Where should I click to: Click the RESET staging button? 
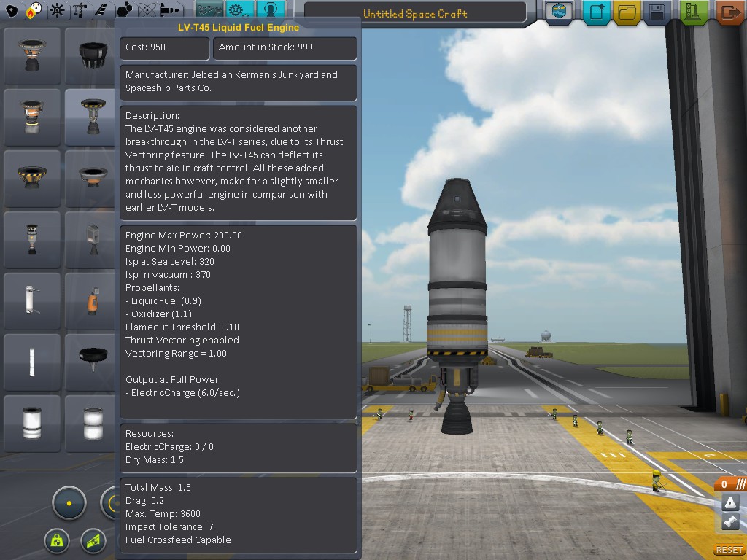pos(729,550)
